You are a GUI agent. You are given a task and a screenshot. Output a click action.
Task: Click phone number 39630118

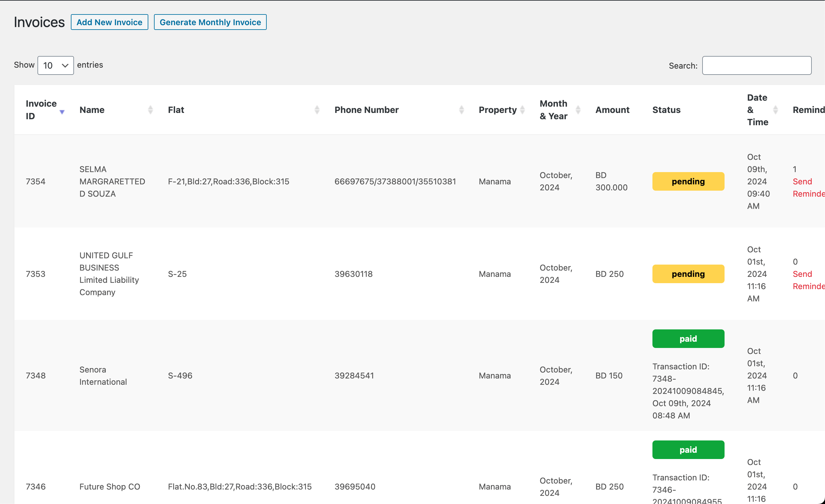(354, 274)
